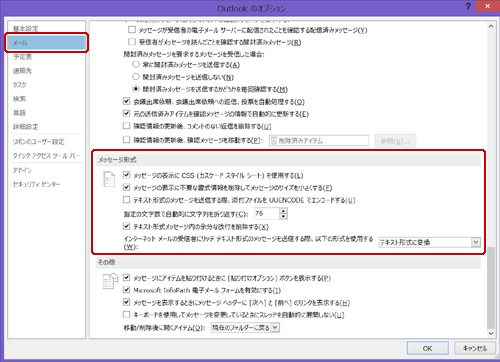Toggle delete blank replies after update checkbox (U)
This screenshot has height=362, width=500.
pos(126,126)
